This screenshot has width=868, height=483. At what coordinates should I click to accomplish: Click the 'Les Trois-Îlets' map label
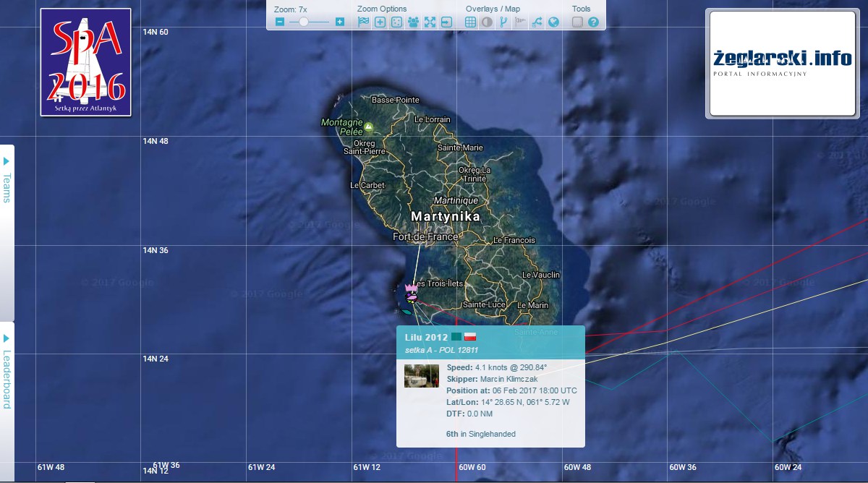438,283
